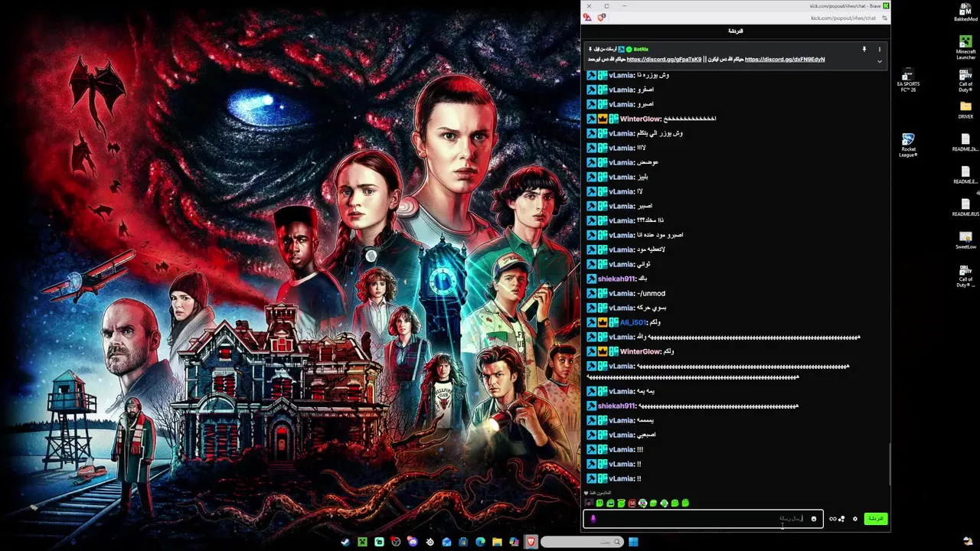The height and width of the screenshot is (551, 980).
Task: Open Minecraft from taskbar
Action: coord(362,542)
